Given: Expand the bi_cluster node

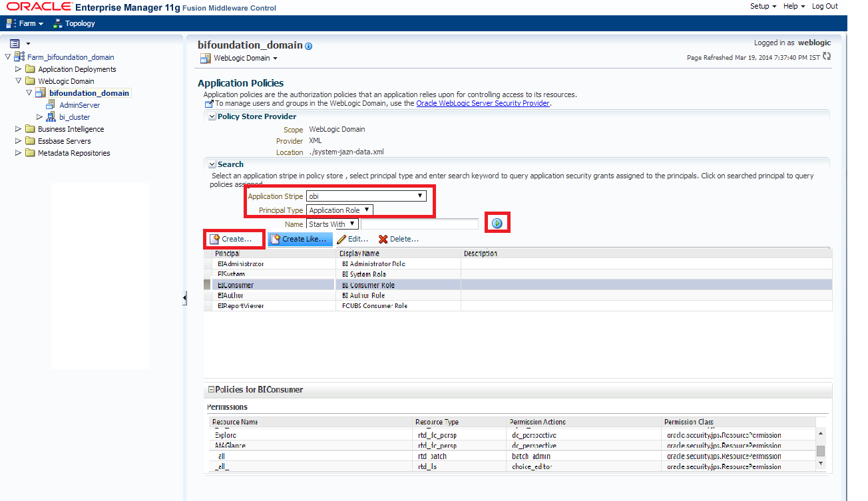Looking at the screenshot, I should point(40,117).
